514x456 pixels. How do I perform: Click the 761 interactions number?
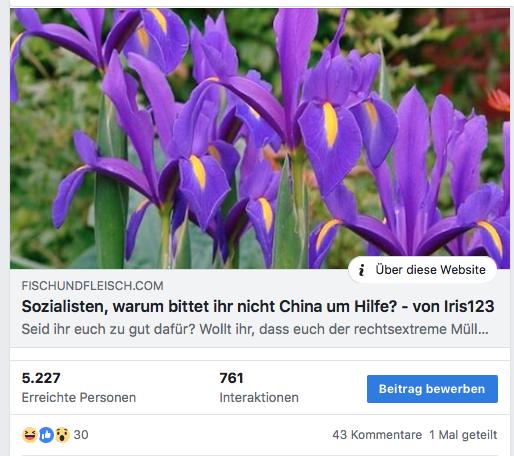click(x=231, y=378)
